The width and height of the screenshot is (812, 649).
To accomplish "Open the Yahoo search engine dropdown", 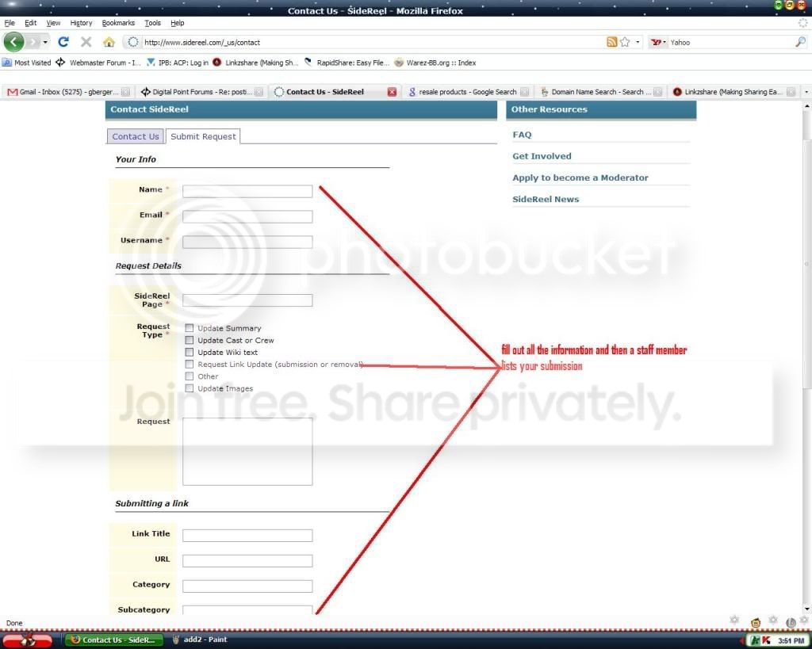I will tap(659, 42).
